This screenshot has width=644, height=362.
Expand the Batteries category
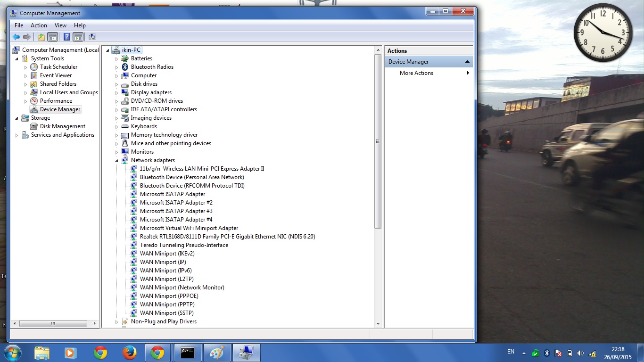(117, 59)
